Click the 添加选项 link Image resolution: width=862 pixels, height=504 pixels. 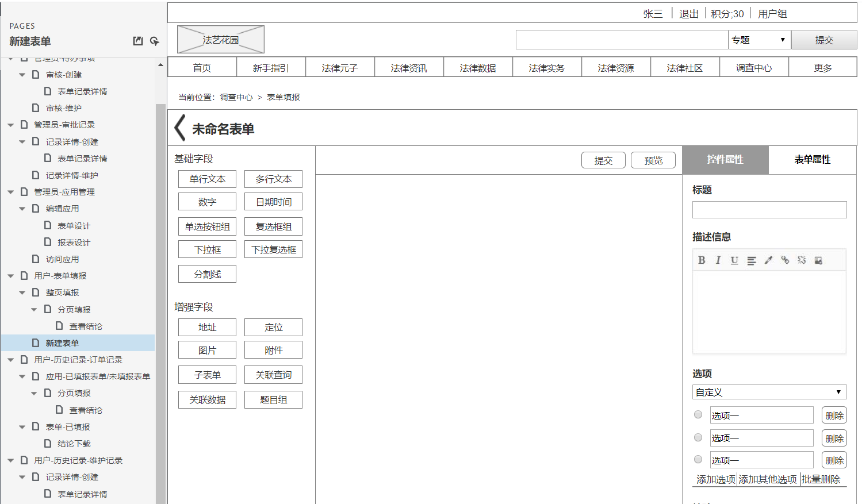pyautogui.click(x=716, y=479)
